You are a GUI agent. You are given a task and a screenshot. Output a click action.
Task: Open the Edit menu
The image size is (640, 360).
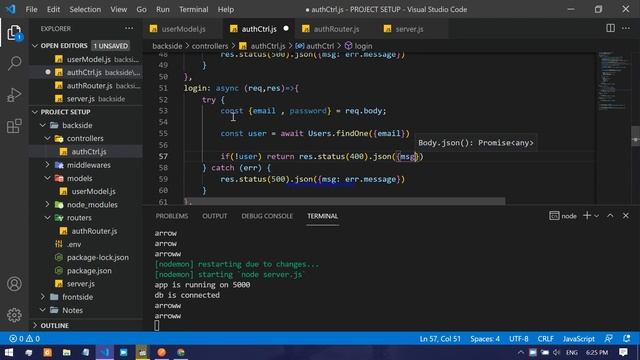[x=53, y=9]
